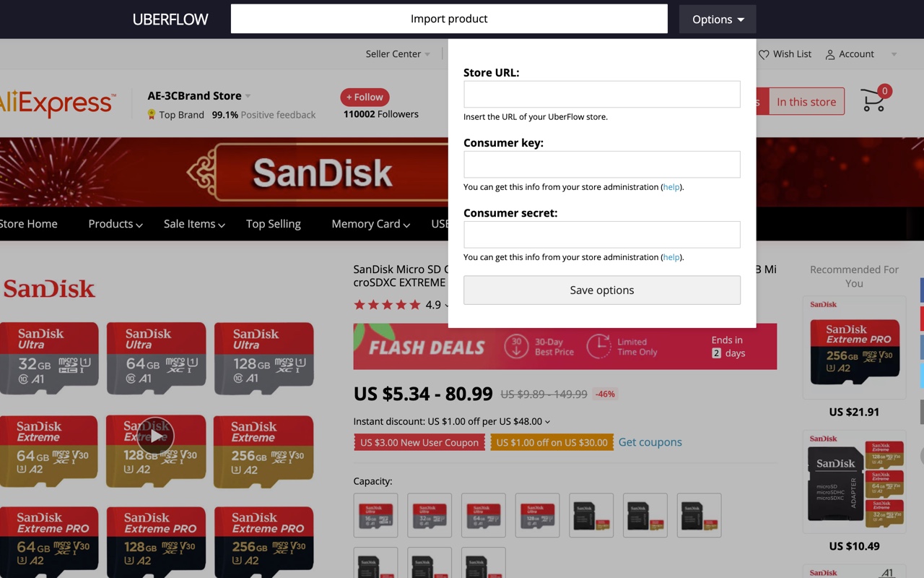Screen dimensions: 924x578
Task: Click the Get coupons link
Action: pos(650,442)
